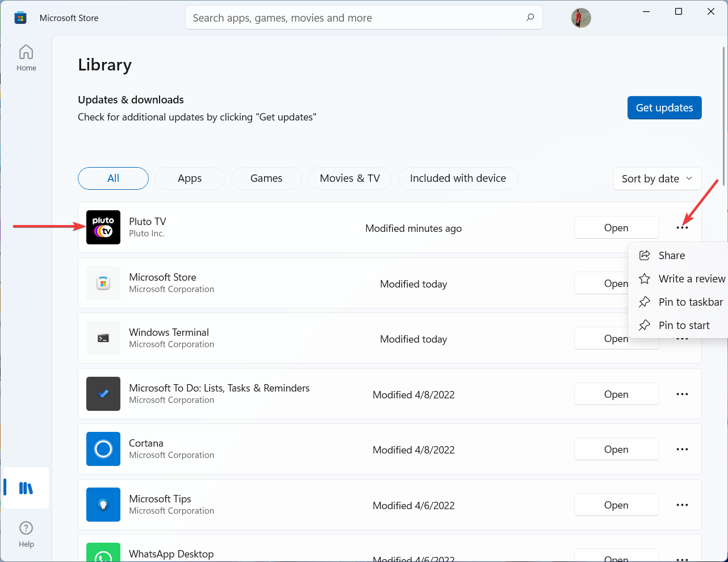Click the Get updates button

click(664, 108)
